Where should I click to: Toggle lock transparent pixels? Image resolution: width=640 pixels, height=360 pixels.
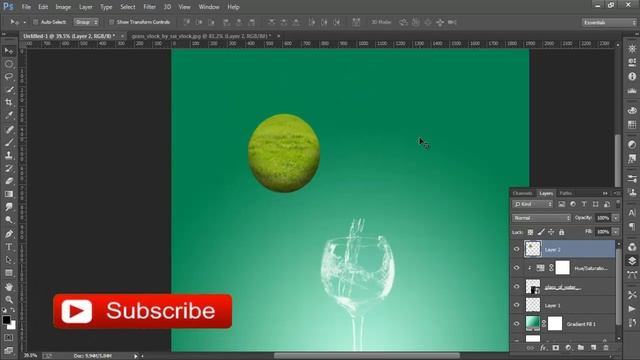(530, 232)
